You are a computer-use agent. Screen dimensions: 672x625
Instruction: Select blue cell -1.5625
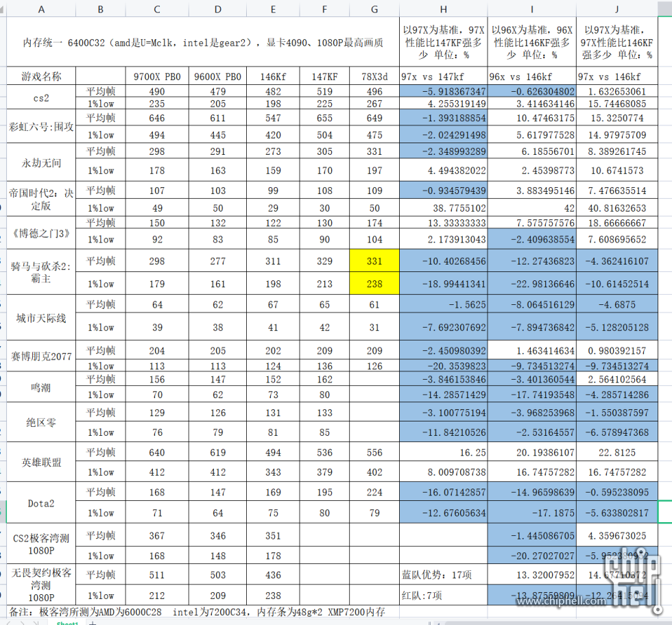[x=443, y=304]
